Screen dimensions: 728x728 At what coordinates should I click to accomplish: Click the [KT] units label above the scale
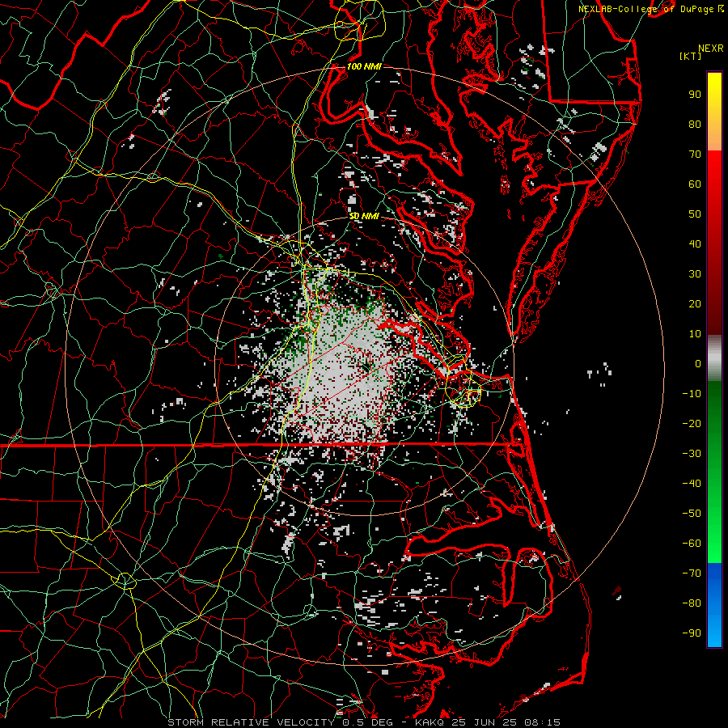(691, 56)
